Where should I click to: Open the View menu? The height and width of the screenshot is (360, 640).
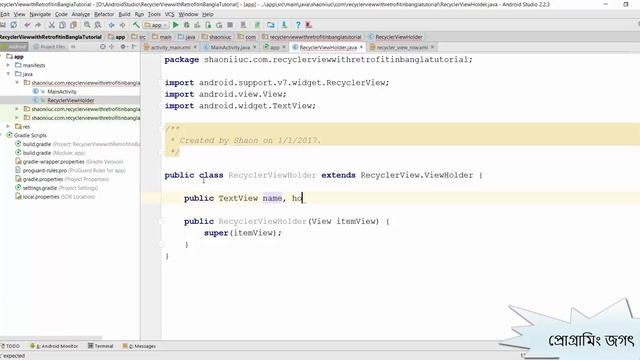click(x=19, y=14)
